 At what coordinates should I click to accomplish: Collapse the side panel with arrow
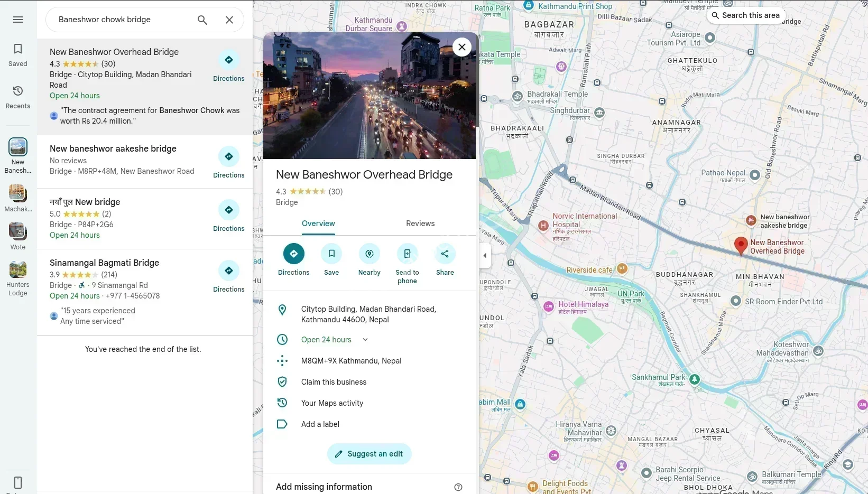(x=485, y=256)
